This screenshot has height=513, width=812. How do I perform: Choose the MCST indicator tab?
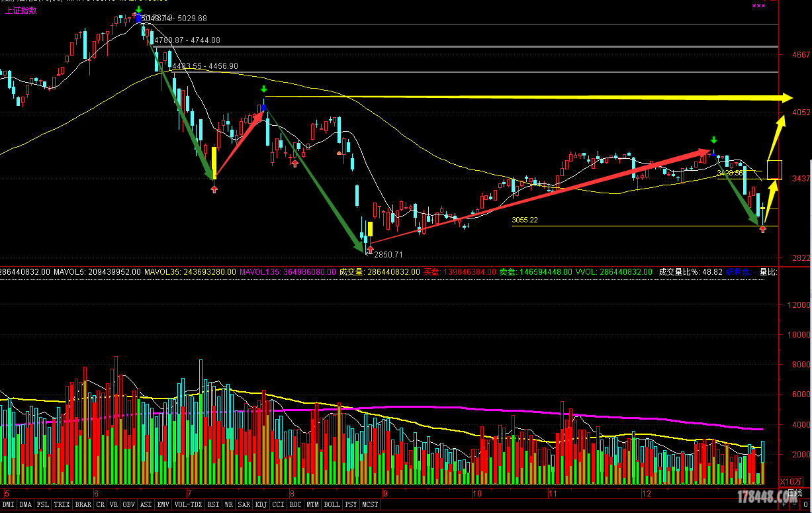370,504
